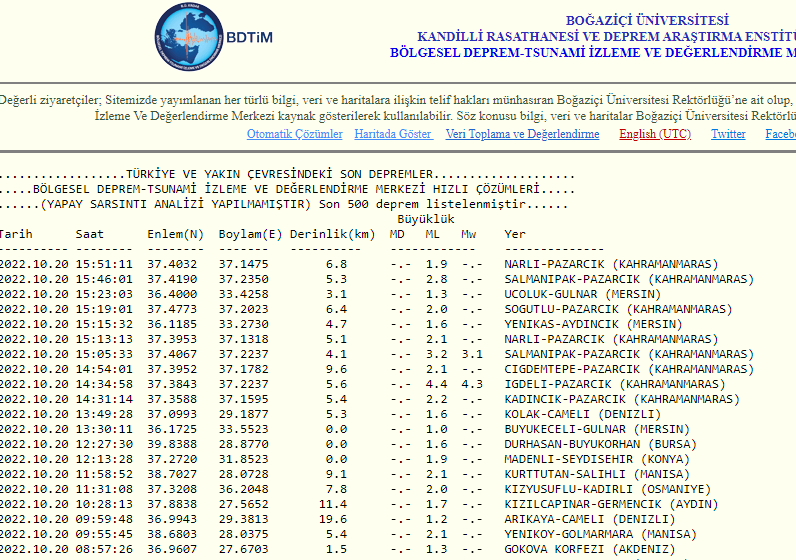Open the Twitter link
Viewport: 796px width, 560px height.
[x=728, y=134]
